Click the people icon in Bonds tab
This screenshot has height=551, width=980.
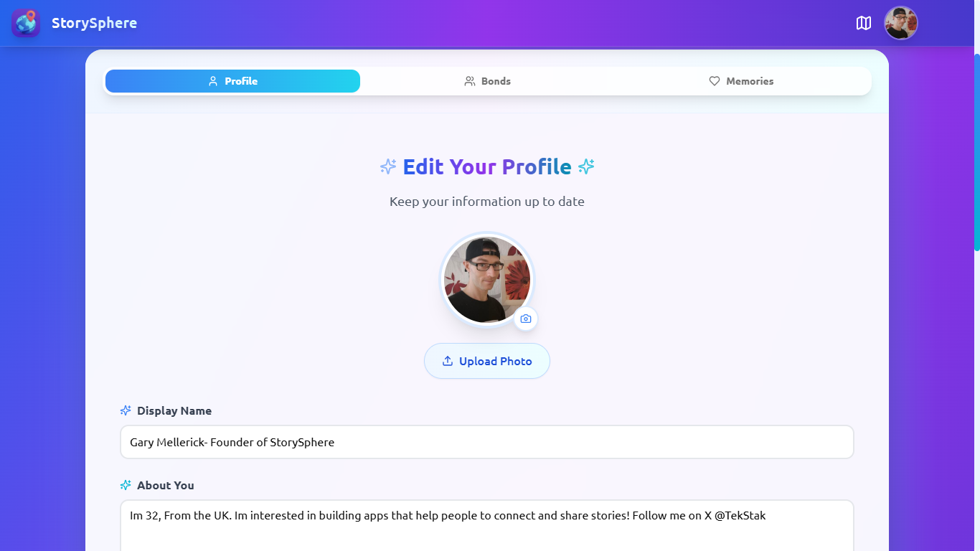[x=470, y=81]
